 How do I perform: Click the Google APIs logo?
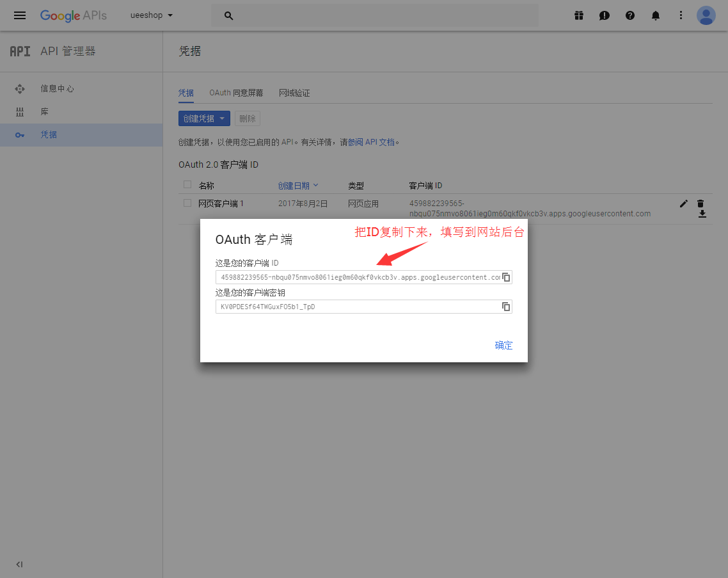point(74,15)
